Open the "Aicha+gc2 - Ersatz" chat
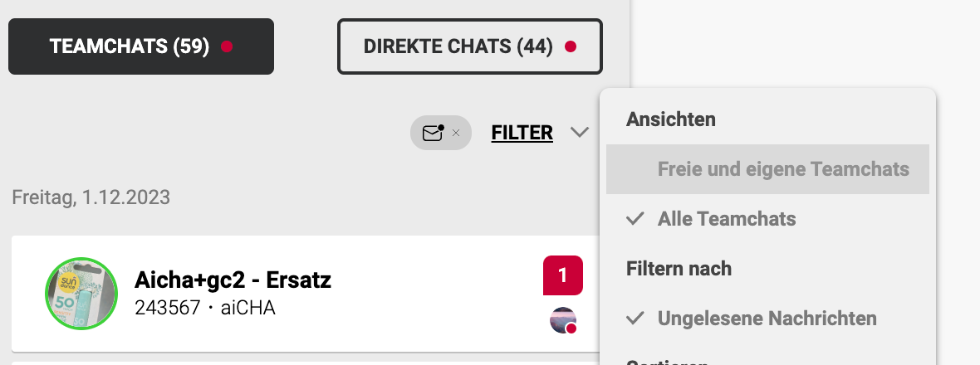Viewport: 980px width, 365px height. (x=233, y=280)
